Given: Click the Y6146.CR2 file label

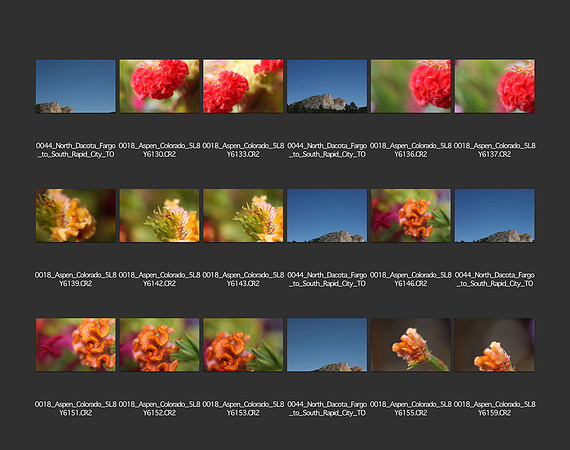Looking at the screenshot, I should pos(411,279).
